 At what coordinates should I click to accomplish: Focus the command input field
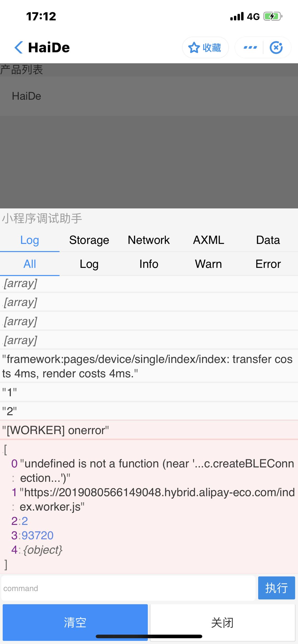click(x=128, y=588)
